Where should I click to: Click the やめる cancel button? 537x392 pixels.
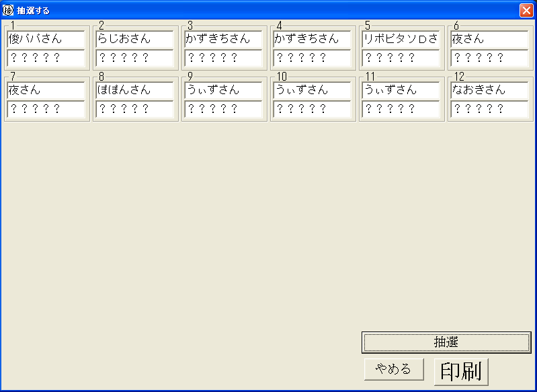(394, 369)
